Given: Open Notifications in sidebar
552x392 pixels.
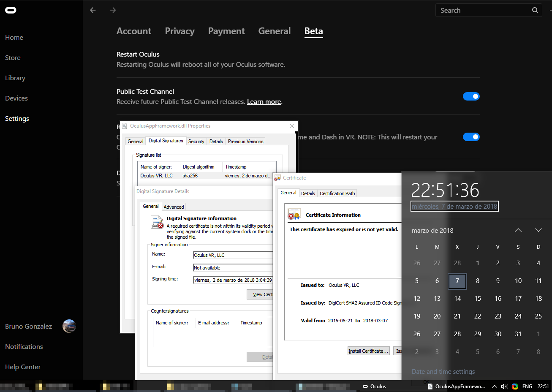Looking at the screenshot, I should click(x=24, y=347).
